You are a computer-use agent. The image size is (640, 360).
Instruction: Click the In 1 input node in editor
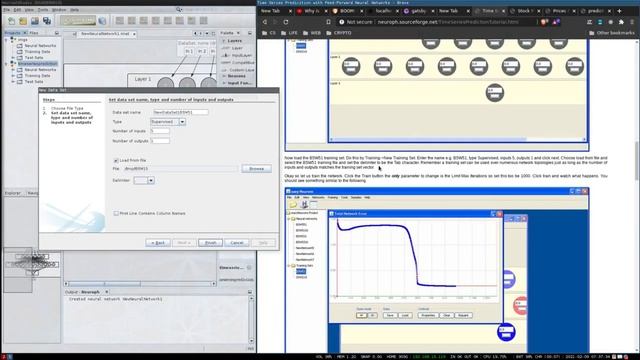[x=189, y=51]
